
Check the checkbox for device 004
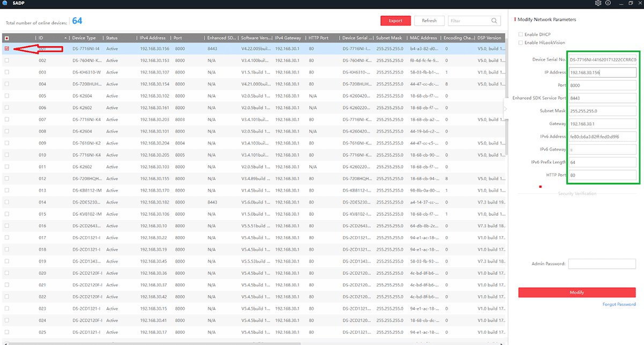tap(6, 84)
